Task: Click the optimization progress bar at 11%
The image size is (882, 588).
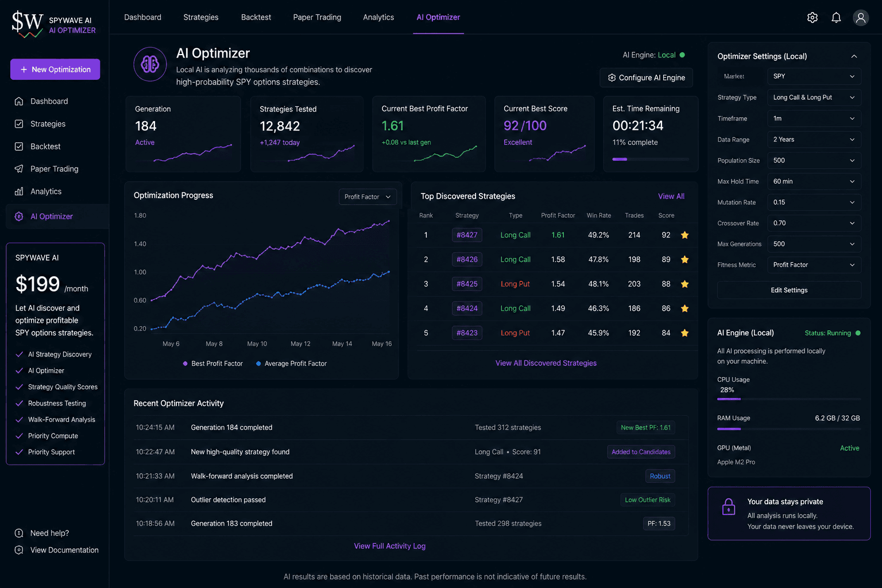Action: click(651, 159)
